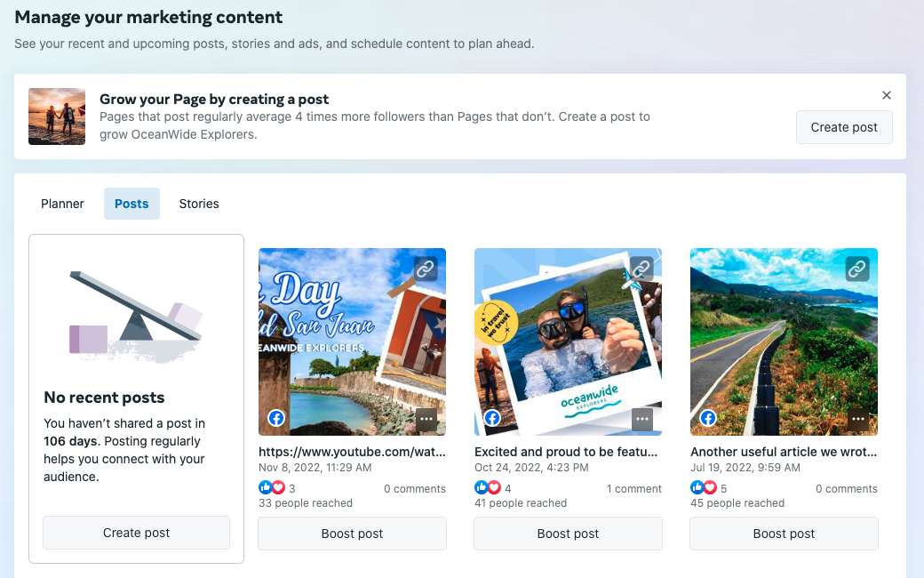Click Facebook icon on snorkeling post
924x578 pixels.
(x=492, y=418)
